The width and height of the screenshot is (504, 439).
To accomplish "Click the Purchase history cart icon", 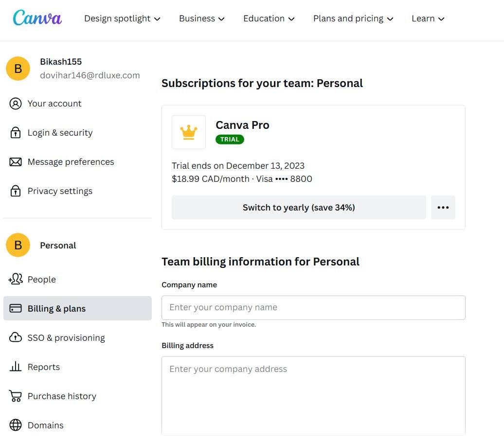I will point(16,396).
